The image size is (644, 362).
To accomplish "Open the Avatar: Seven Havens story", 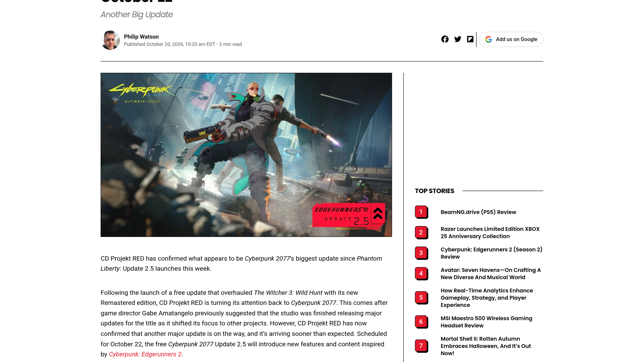I will pyautogui.click(x=491, y=274).
